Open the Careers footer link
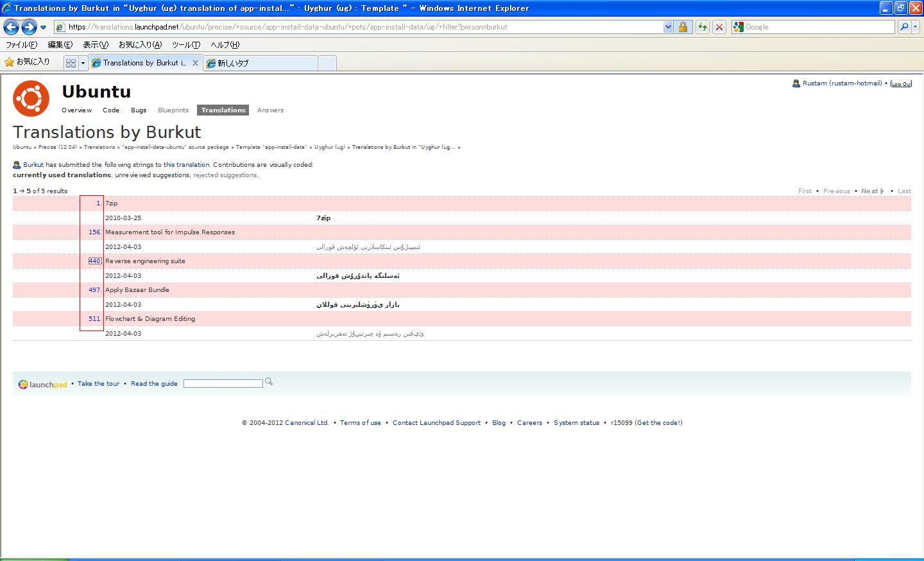Image resolution: width=924 pixels, height=561 pixels. tap(530, 423)
